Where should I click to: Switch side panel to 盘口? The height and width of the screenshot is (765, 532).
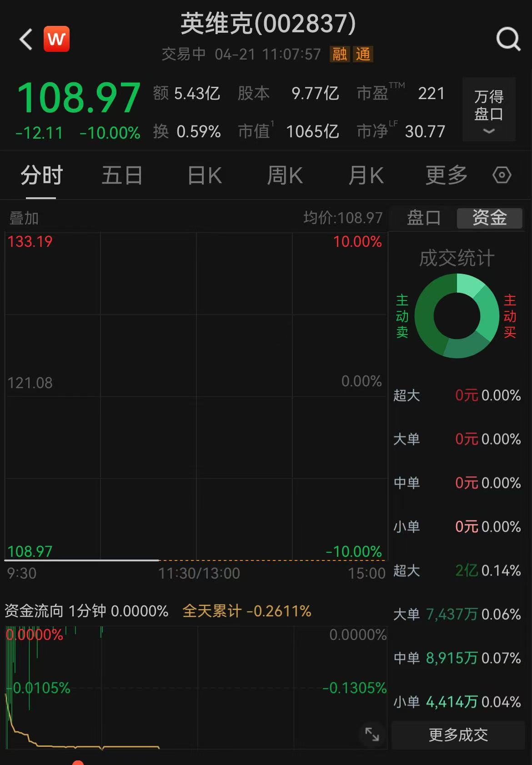(x=423, y=218)
